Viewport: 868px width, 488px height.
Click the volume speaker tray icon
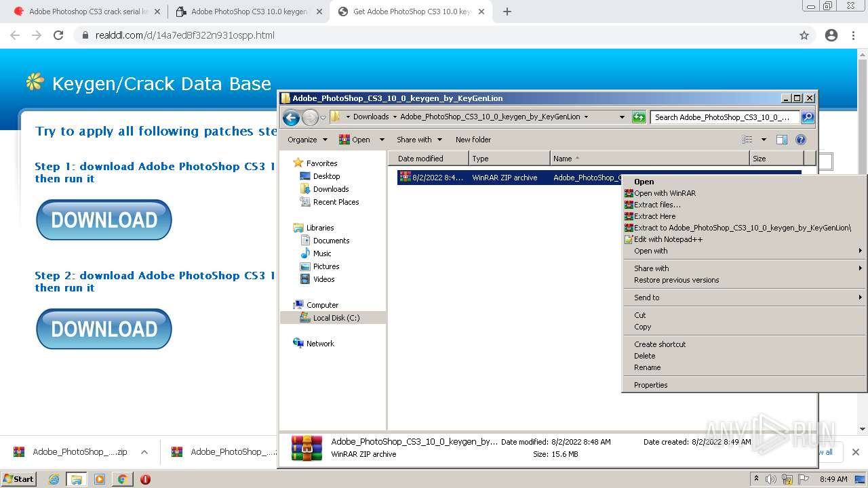coord(771,479)
